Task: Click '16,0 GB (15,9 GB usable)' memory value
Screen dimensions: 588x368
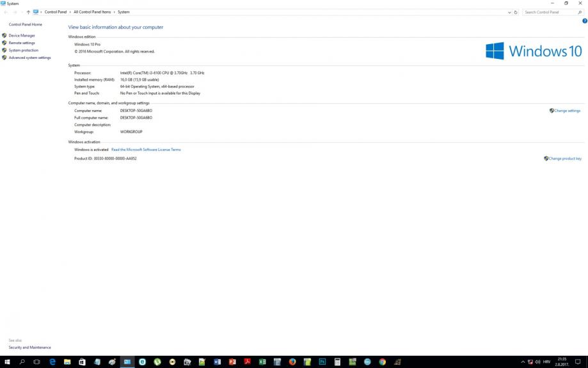Action: pos(139,80)
